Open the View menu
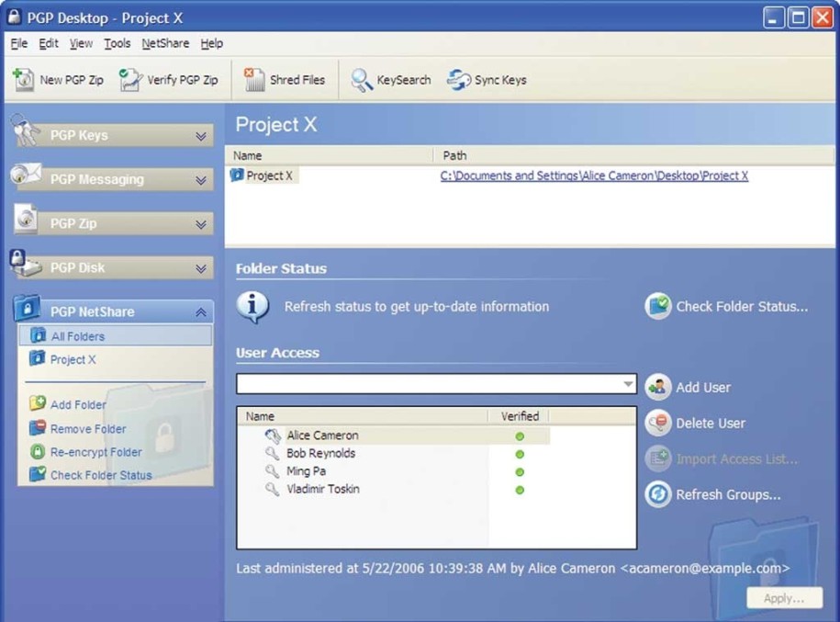Screen dimensions: 840x622 click(x=81, y=43)
